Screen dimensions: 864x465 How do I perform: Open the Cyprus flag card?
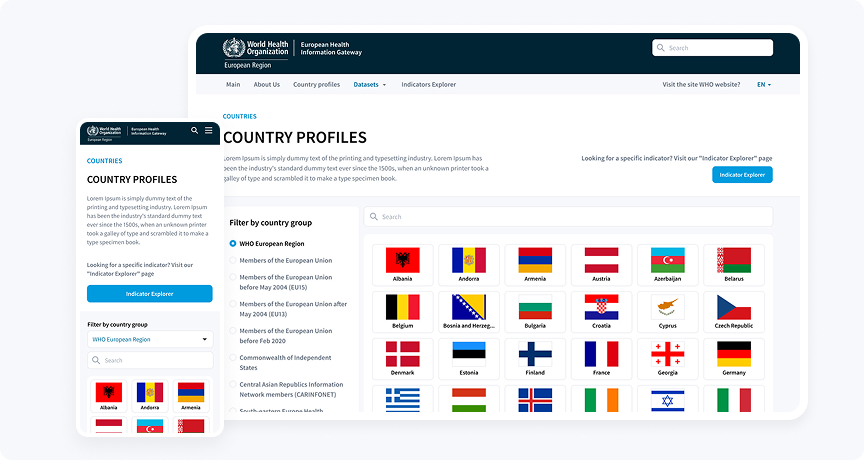click(x=667, y=312)
